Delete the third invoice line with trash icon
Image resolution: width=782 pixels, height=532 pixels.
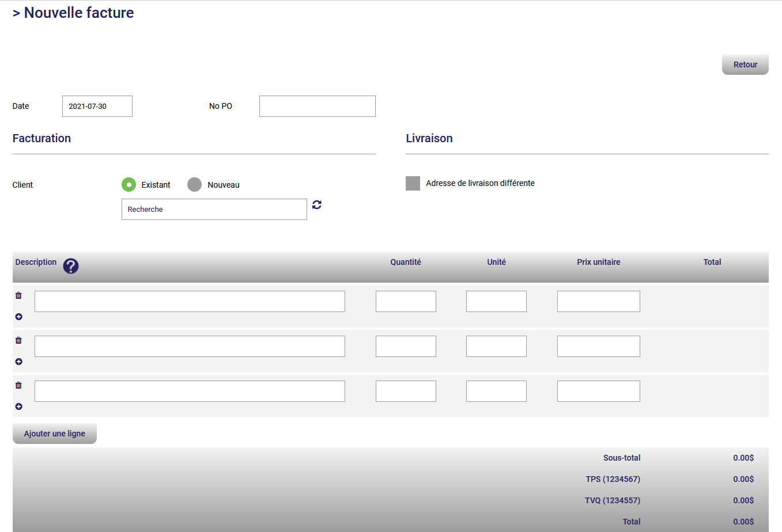tap(18, 385)
